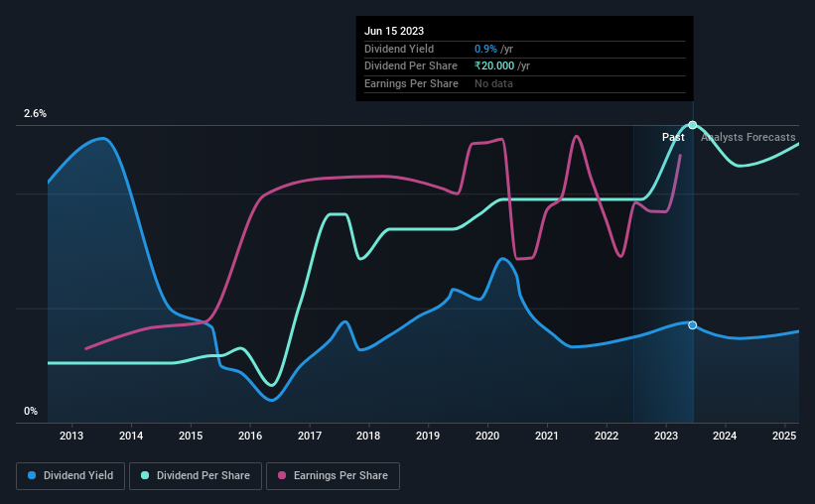Click the tooltip 'Dividend Yield' row label
This screenshot has width=815, height=504.
point(399,49)
